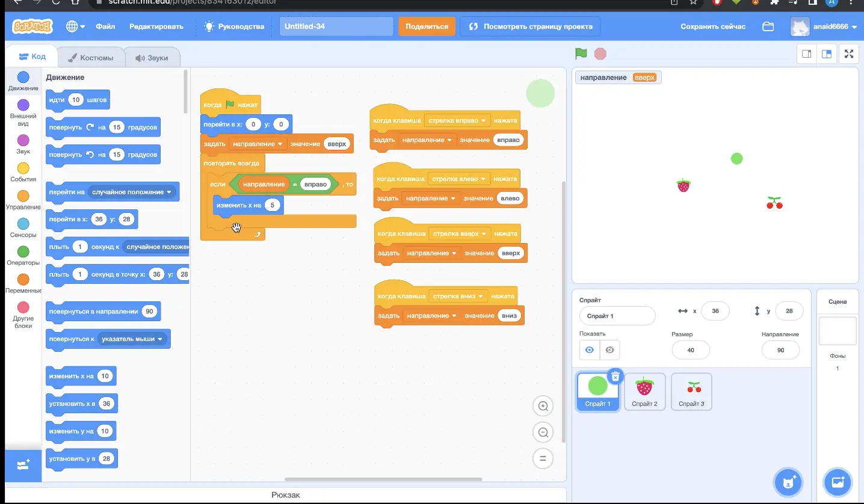Click Сохранить сейчас to save
This screenshot has width=864, height=504.
point(713,26)
